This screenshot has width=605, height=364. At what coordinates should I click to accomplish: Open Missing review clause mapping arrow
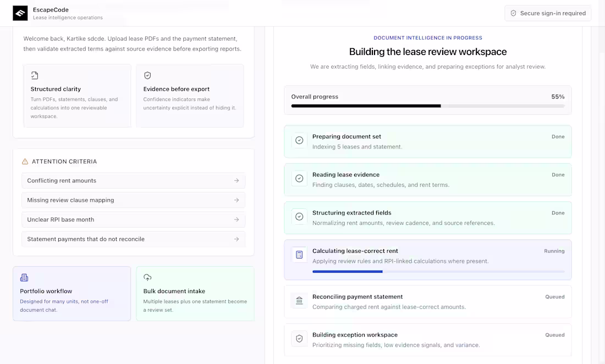pos(237,200)
